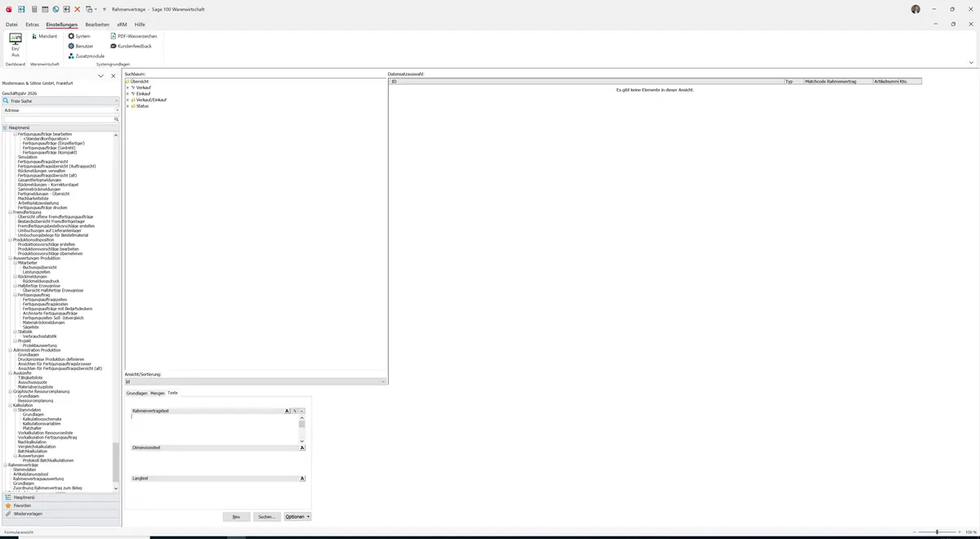Collapse the Kalkulation tree node
Image resolution: width=980 pixels, height=539 pixels.
11,405
